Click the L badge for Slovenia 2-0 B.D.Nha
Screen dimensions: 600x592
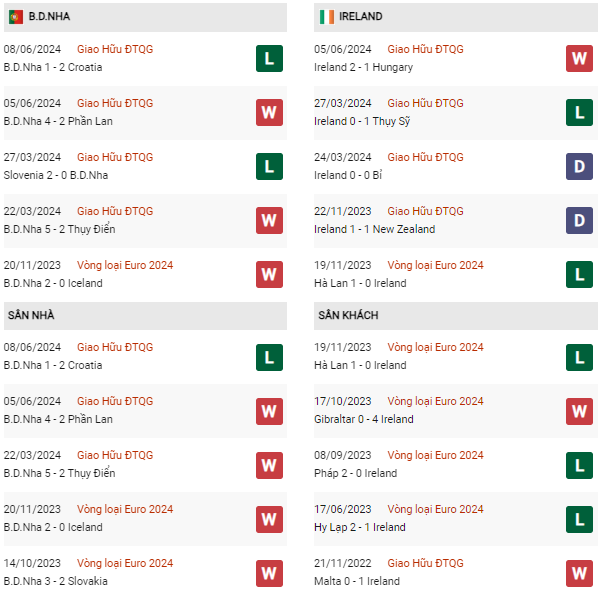(x=269, y=166)
